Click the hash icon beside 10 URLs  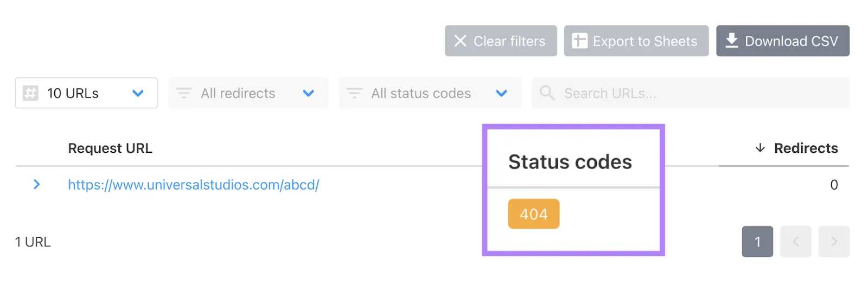(x=30, y=93)
